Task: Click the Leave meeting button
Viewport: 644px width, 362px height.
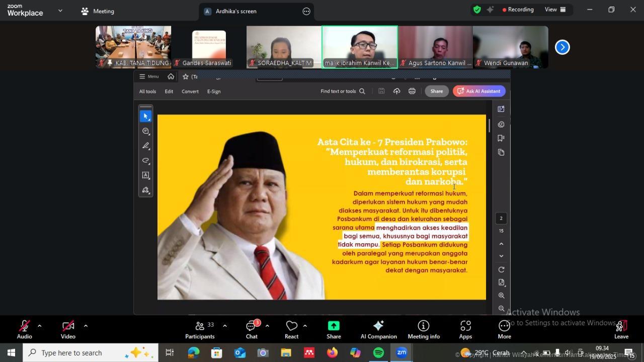Action: pos(621,330)
